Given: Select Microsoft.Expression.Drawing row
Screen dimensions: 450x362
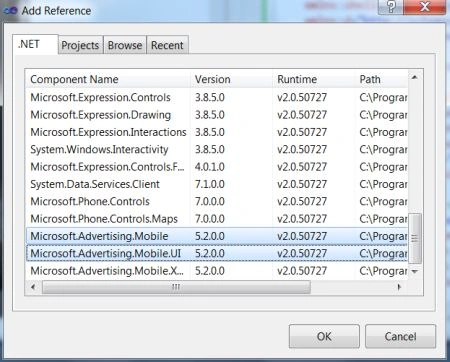Looking at the screenshot, I should point(217,115).
